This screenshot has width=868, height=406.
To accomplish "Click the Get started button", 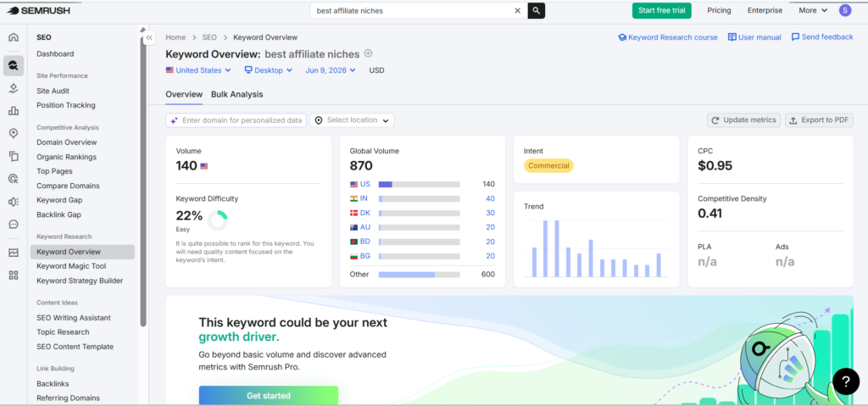I will 269,396.
